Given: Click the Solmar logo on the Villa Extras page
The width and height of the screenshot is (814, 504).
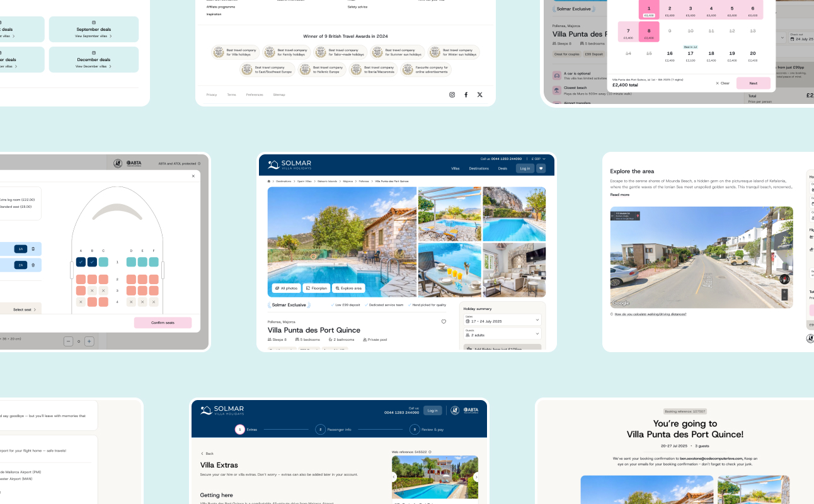Looking at the screenshot, I should tap(222, 410).
